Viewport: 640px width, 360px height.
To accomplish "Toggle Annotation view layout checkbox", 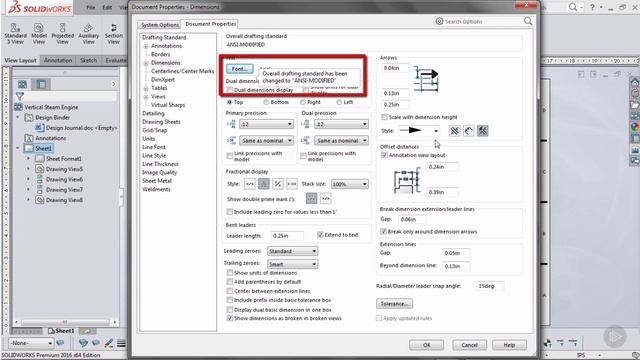I will [x=384, y=155].
